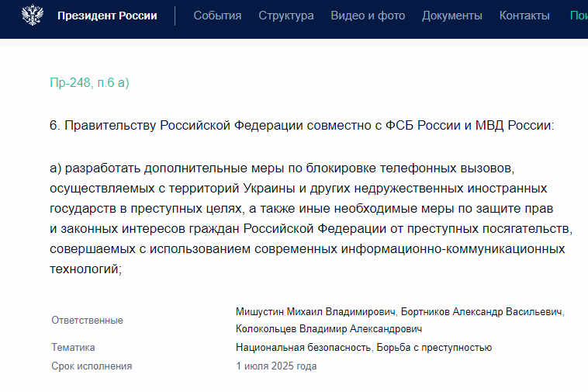Select Видео и фото in navigation
This screenshot has height=392, width=588.
[x=368, y=16]
